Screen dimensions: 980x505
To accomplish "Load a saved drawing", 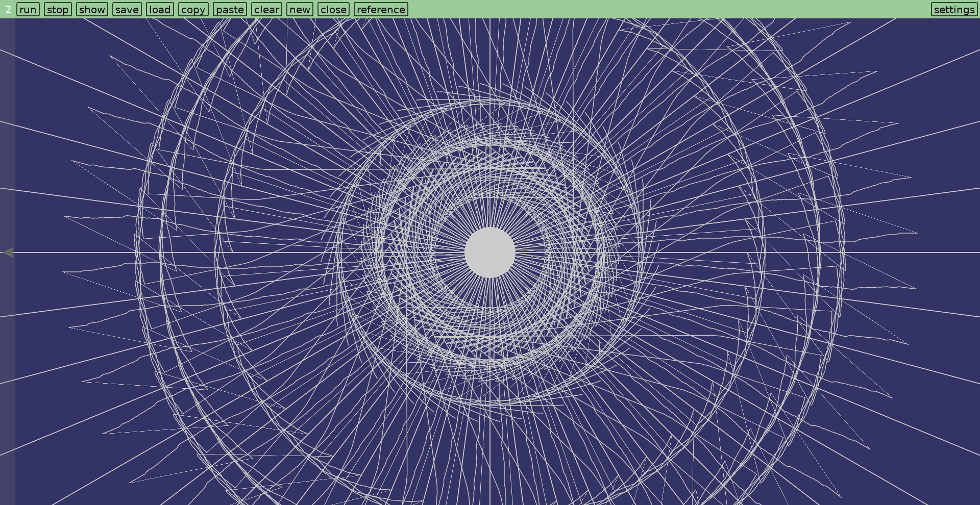I will coord(160,9).
